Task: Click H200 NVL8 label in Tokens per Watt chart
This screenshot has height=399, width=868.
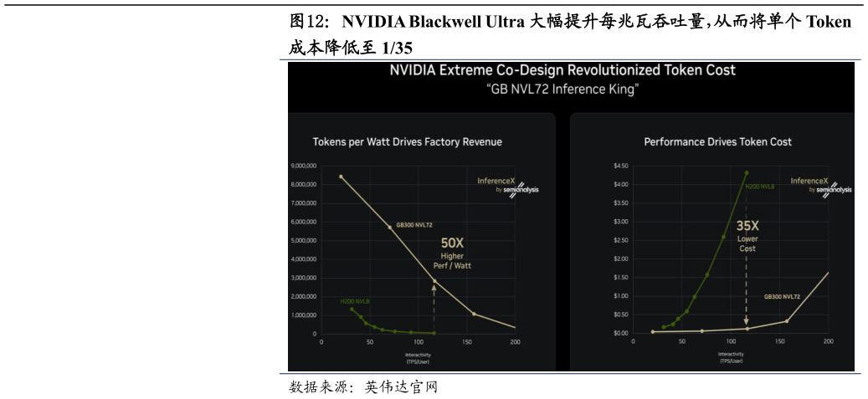Action: click(355, 301)
